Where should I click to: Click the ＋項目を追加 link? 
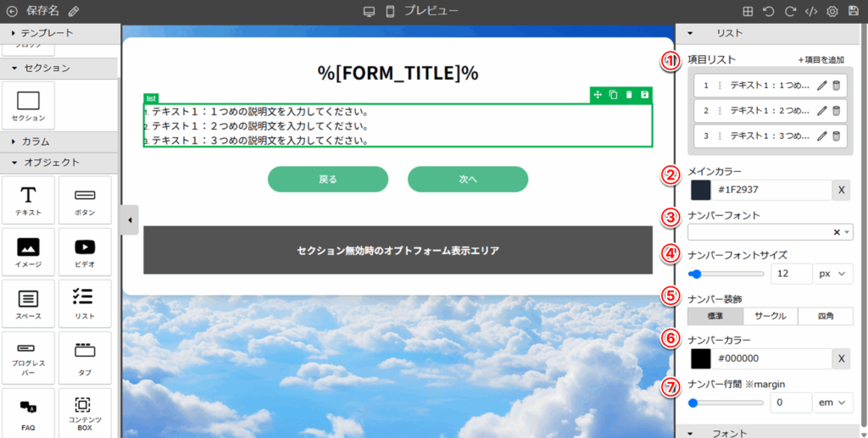tap(821, 60)
